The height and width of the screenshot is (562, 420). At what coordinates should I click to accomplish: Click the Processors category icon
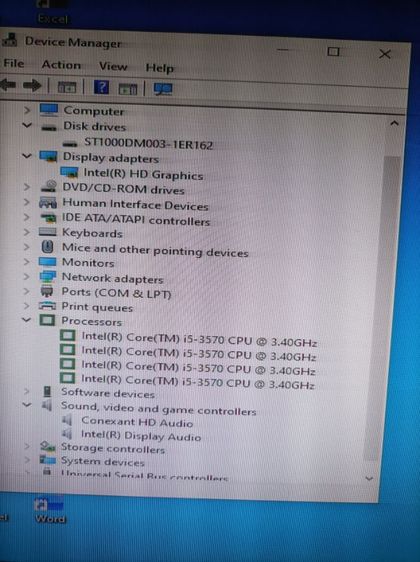click(x=47, y=320)
